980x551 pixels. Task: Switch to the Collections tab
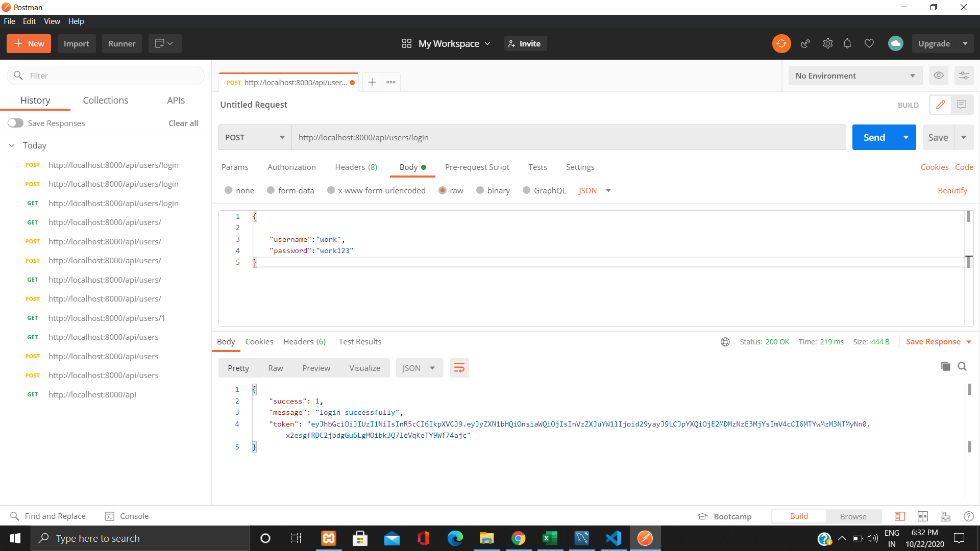(105, 101)
